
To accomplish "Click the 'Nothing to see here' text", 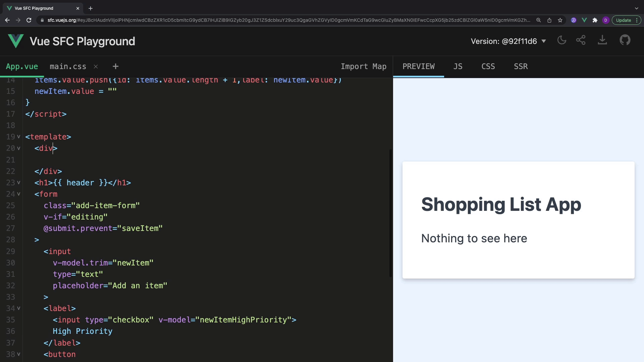I will (x=474, y=238).
